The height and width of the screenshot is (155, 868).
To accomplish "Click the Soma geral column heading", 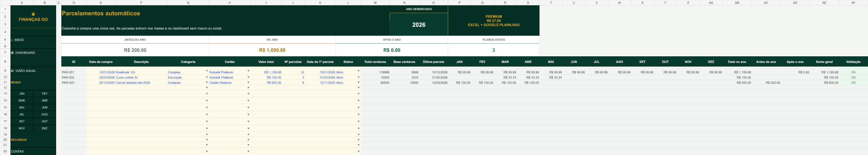I will [x=824, y=62].
